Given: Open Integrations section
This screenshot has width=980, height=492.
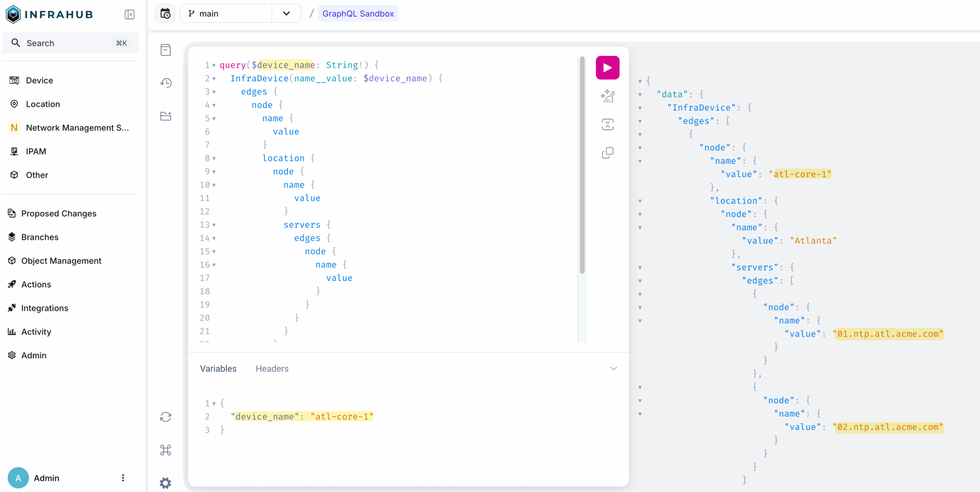Looking at the screenshot, I should point(70,308).
